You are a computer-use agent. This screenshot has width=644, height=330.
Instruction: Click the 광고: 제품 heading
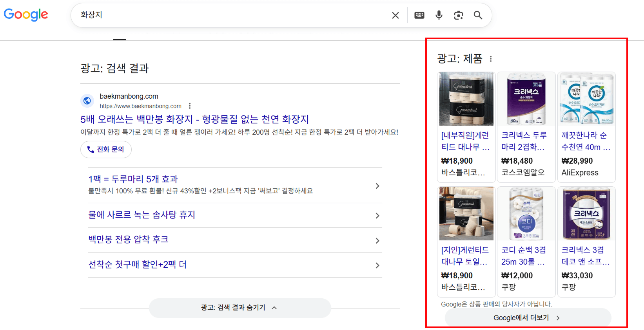[x=460, y=59]
